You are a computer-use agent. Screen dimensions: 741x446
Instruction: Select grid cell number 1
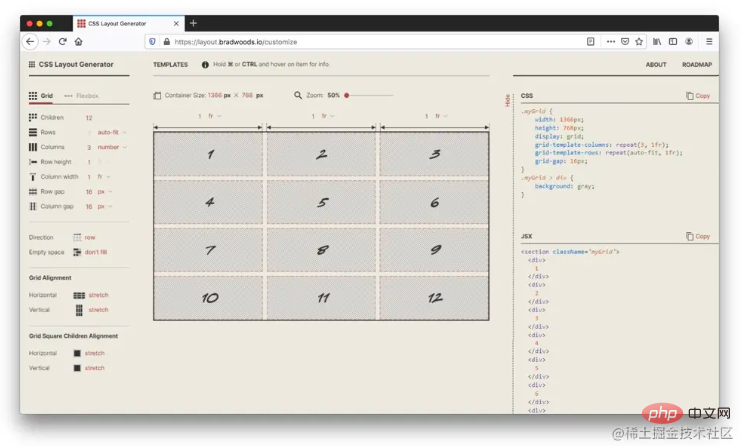pos(208,154)
